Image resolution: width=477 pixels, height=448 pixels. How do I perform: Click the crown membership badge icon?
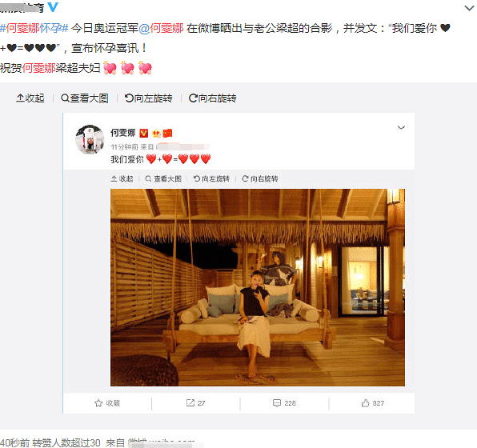(x=156, y=134)
